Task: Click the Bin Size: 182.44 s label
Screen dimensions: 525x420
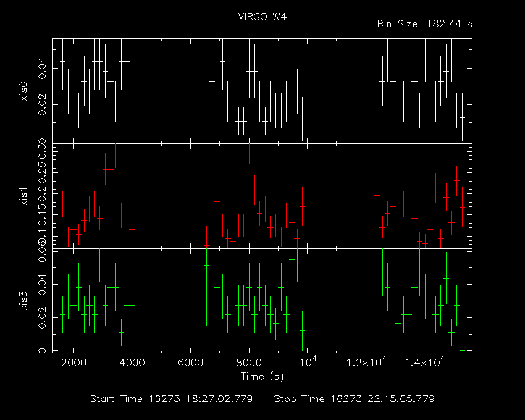Action: tap(424, 24)
